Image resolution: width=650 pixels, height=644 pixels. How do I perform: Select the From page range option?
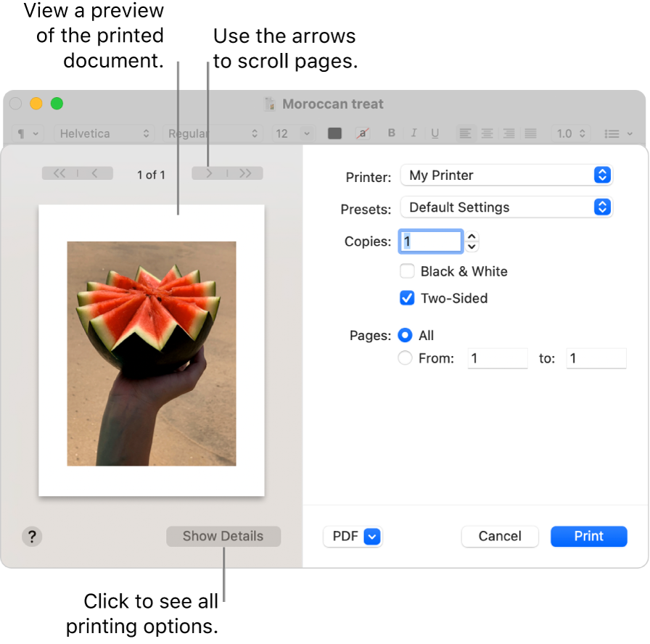coord(405,358)
